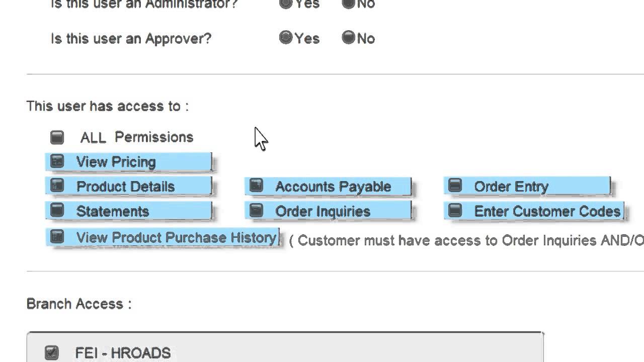Check the ALL Permissions checkbox
644x362 pixels.
57,137
